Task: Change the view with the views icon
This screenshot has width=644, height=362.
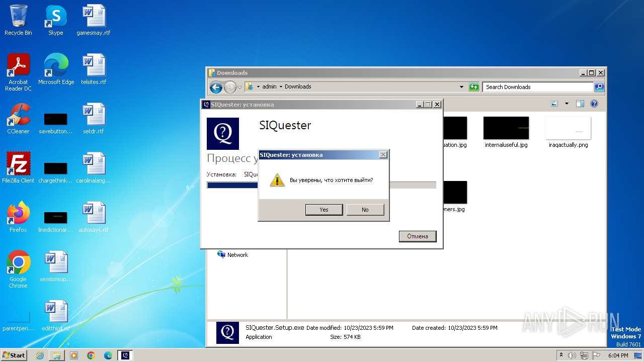Action: (x=554, y=104)
